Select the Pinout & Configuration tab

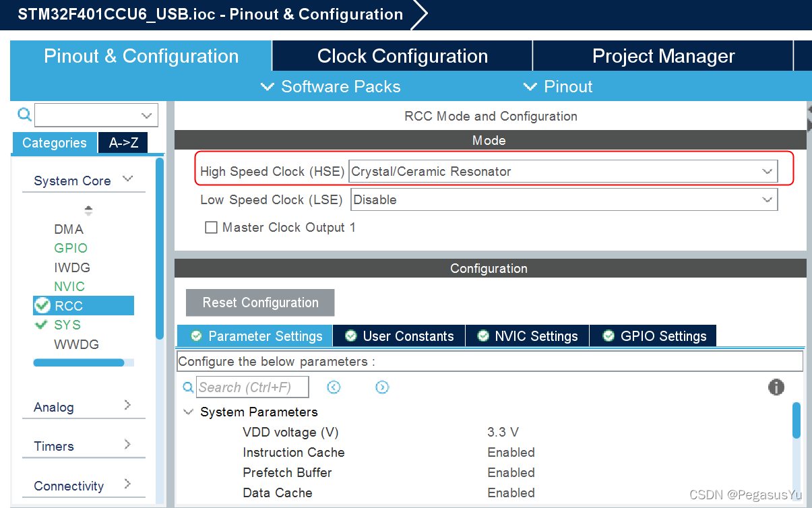[x=141, y=56]
